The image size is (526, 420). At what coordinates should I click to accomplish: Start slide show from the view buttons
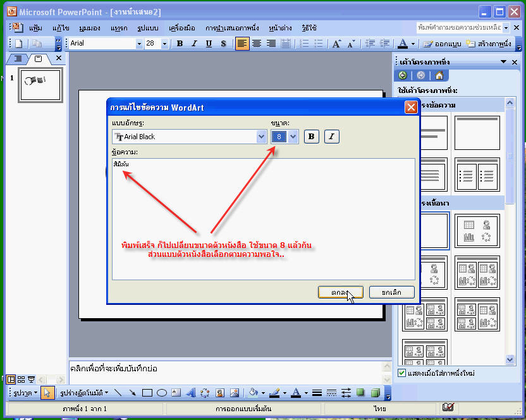click(31, 380)
